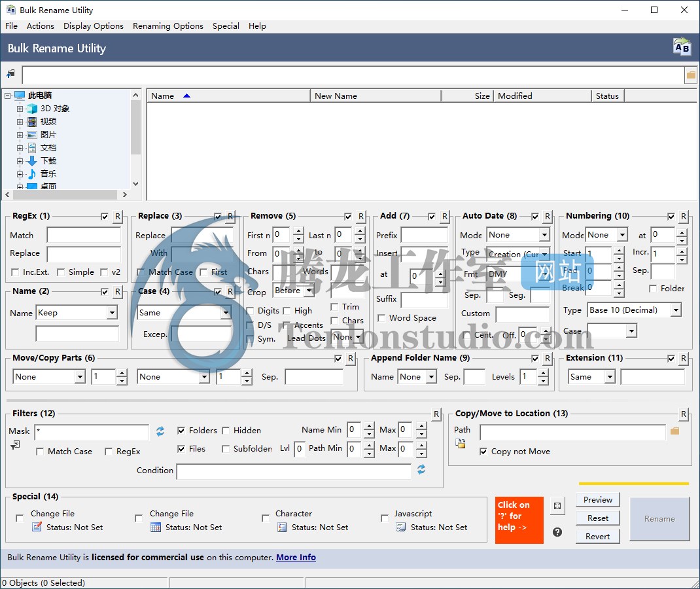Viewport: 700px width, 589px height.
Task: Open Extension Same dropdown
Action: [610, 377]
